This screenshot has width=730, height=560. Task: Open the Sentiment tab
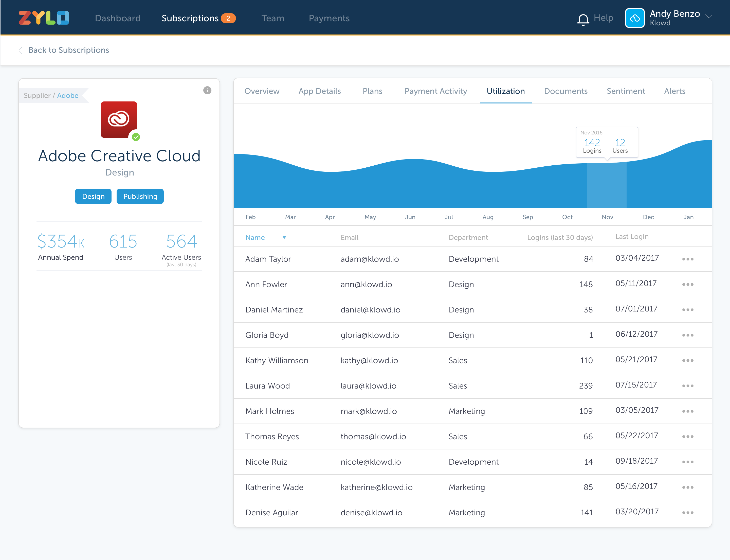(x=625, y=91)
